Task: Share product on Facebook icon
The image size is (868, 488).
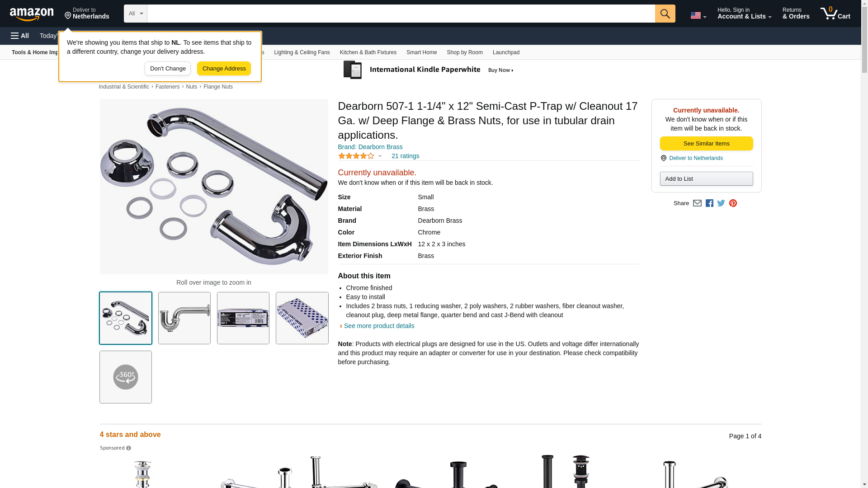Action: tap(709, 203)
